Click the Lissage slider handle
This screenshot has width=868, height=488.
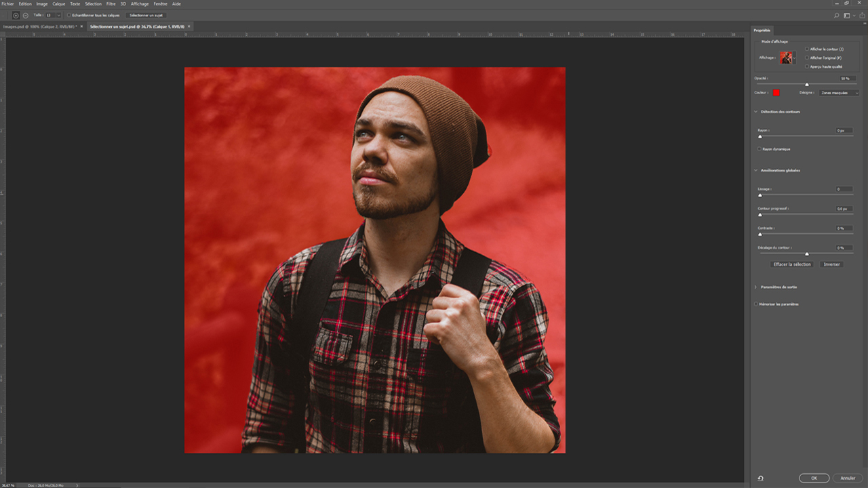[x=760, y=195]
